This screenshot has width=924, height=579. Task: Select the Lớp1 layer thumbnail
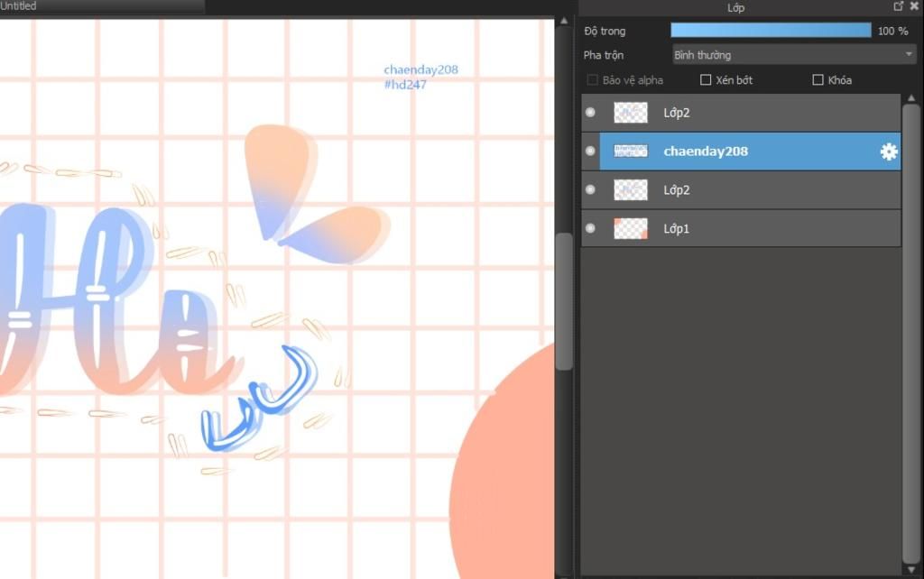(631, 228)
